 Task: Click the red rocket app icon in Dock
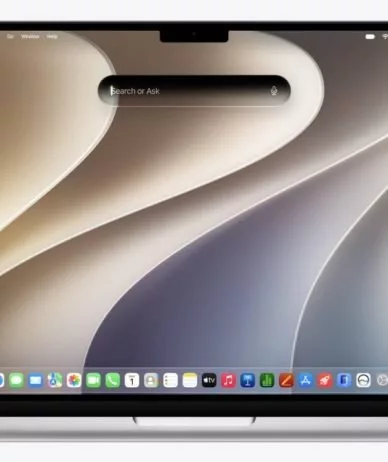(325, 380)
